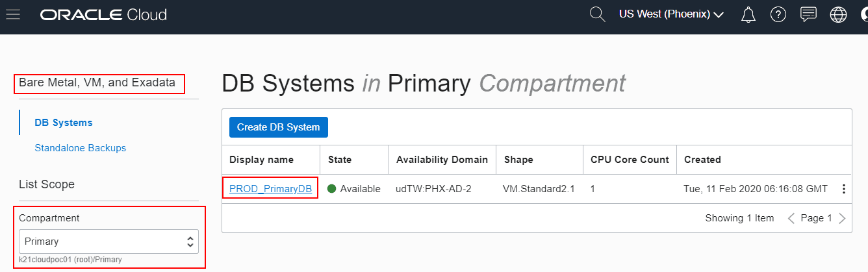Open the PROD_PrimaryDB link
Image resolution: width=868 pixels, height=272 pixels.
point(270,189)
